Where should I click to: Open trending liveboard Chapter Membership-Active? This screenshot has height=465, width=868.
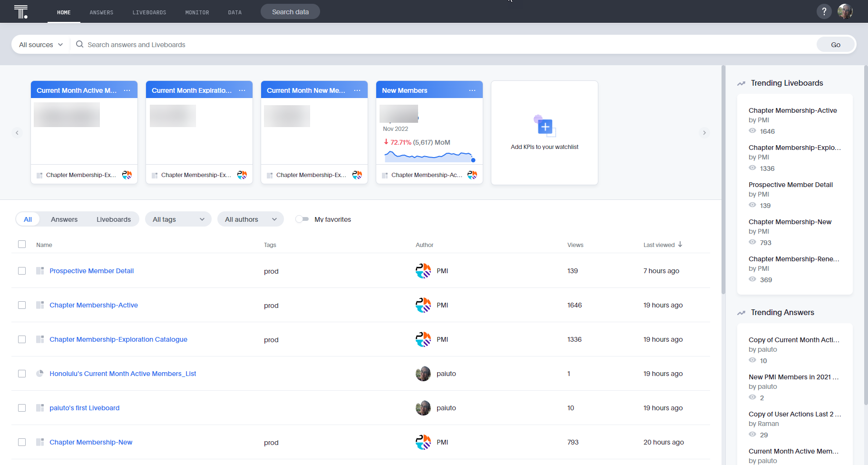tap(793, 110)
